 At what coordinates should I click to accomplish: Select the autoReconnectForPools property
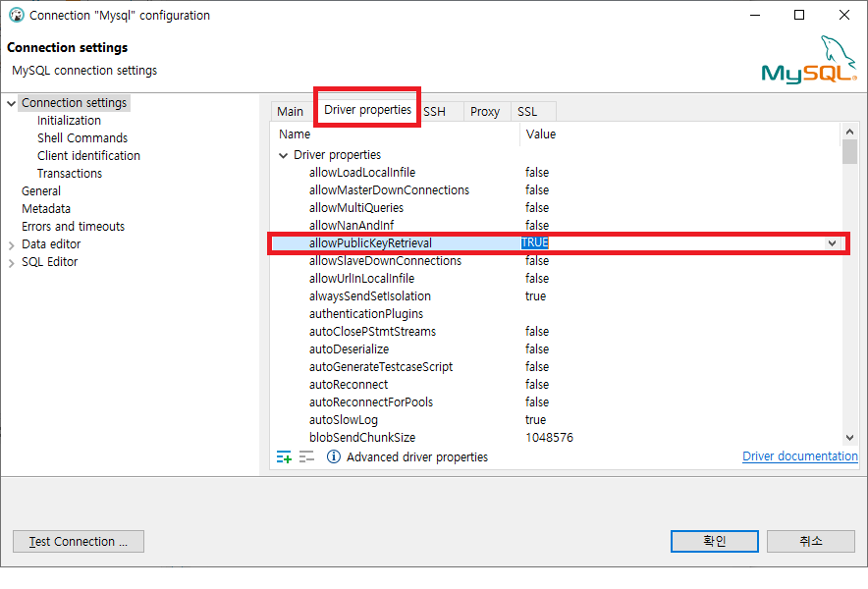point(371,402)
